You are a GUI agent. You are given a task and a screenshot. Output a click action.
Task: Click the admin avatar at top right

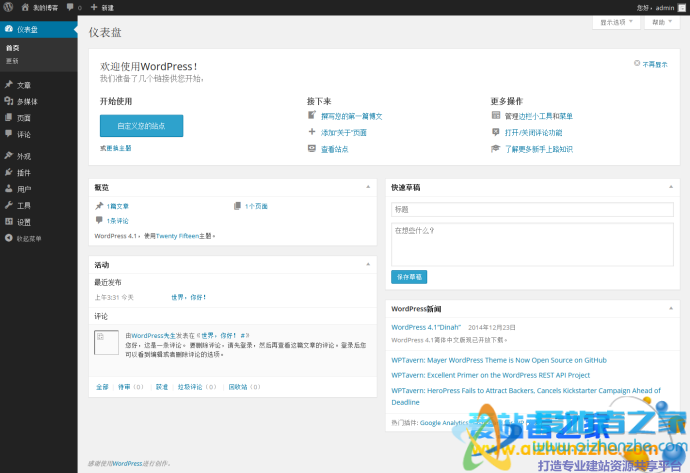[x=682, y=7]
